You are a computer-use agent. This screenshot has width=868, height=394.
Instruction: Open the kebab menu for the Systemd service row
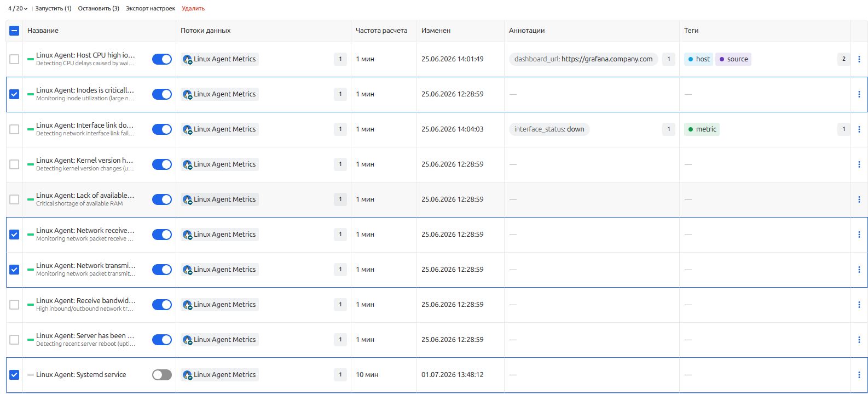tap(859, 375)
